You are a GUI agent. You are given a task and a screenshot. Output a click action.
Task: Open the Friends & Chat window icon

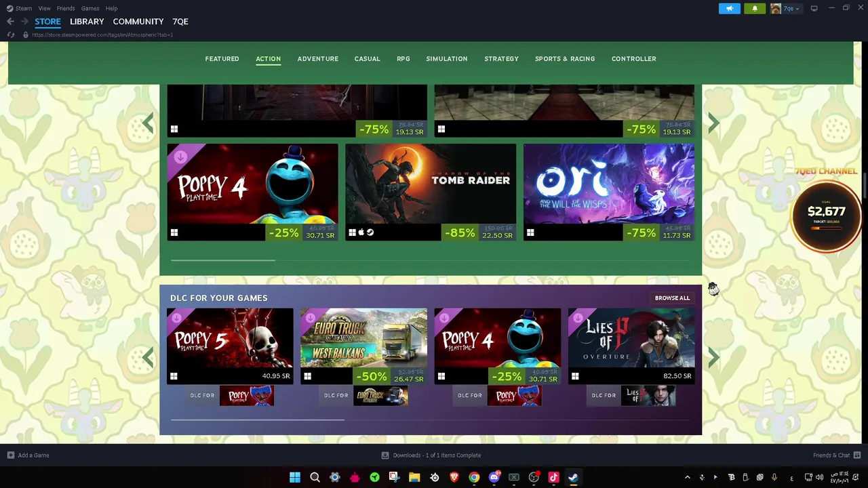(x=857, y=455)
